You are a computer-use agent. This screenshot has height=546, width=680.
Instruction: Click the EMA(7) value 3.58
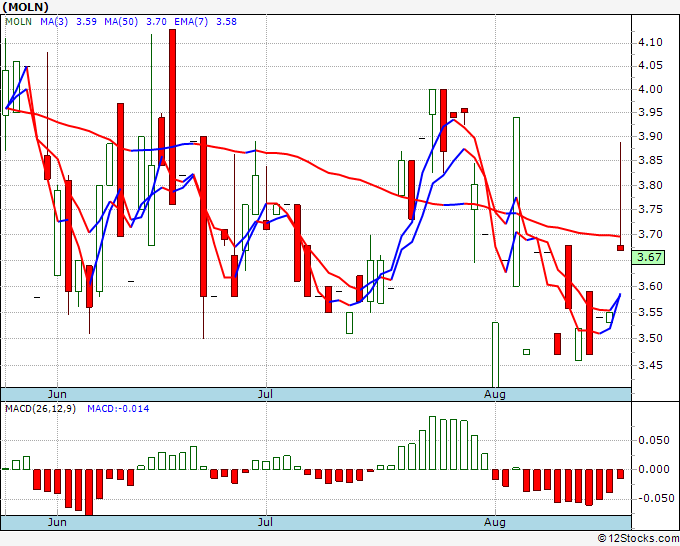click(x=226, y=22)
